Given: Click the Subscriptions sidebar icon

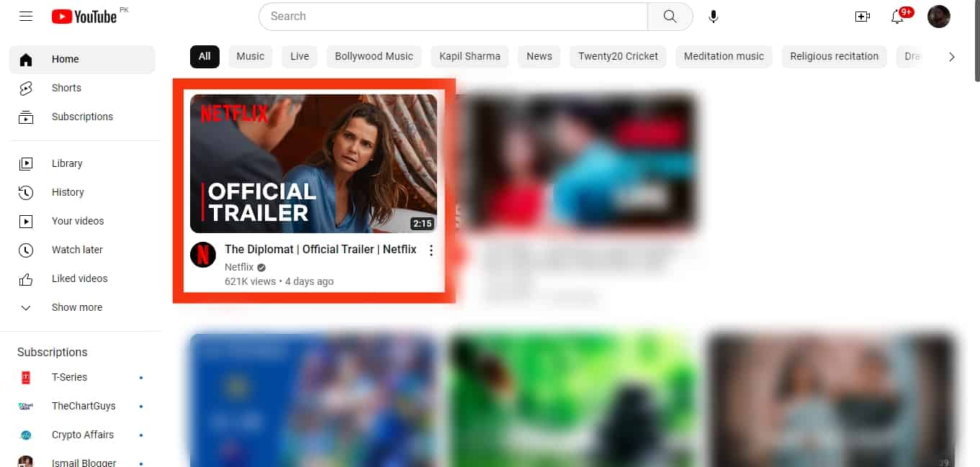Looking at the screenshot, I should (26, 117).
